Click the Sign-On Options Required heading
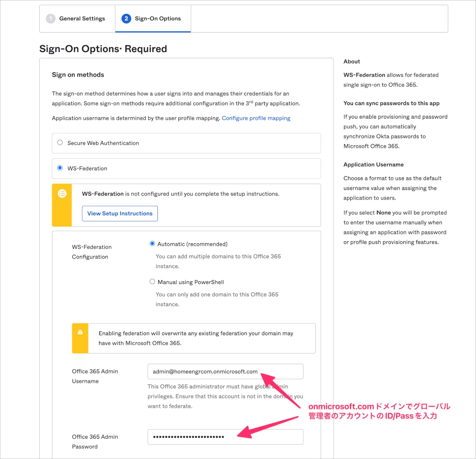The height and width of the screenshot is (459, 476). point(103,49)
